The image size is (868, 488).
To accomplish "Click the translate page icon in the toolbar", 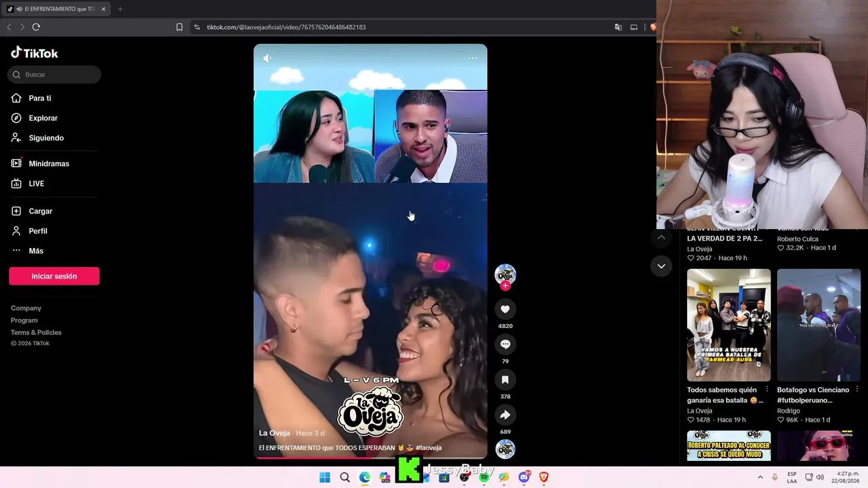I will (x=618, y=27).
